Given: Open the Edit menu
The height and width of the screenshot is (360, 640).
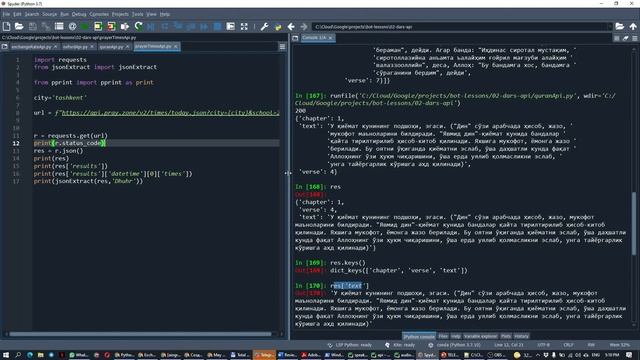Looking at the screenshot, I should click(x=17, y=14).
